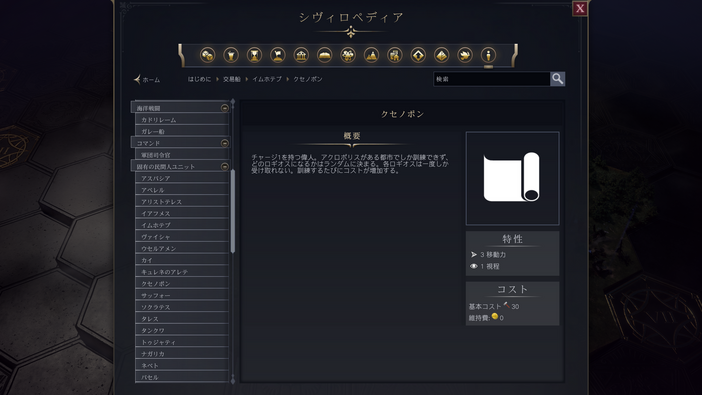
Task: Click the scroll-up arrow above the list
Action: pyautogui.click(x=233, y=102)
